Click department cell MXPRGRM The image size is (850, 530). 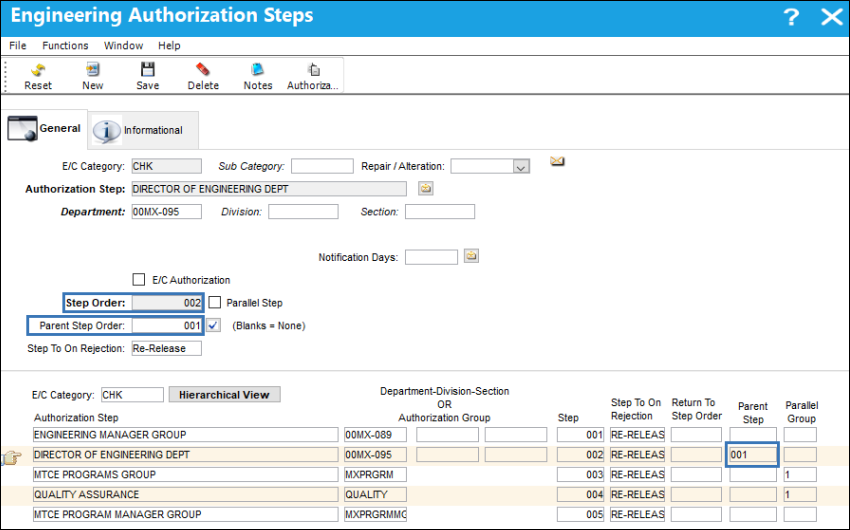(375, 475)
